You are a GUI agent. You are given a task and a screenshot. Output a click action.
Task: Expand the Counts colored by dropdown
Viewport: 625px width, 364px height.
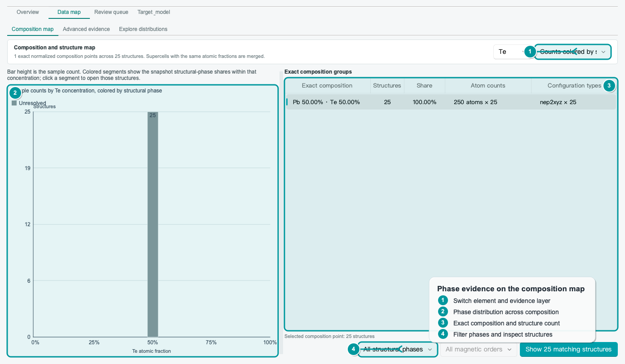[573, 52]
